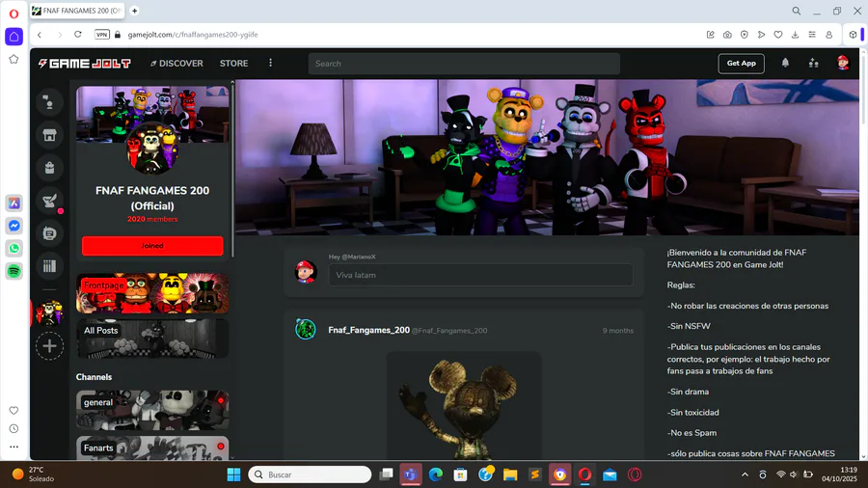Click the gamejolt.com address bar URL
Screen dimensions: 868x488
(193, 35)
